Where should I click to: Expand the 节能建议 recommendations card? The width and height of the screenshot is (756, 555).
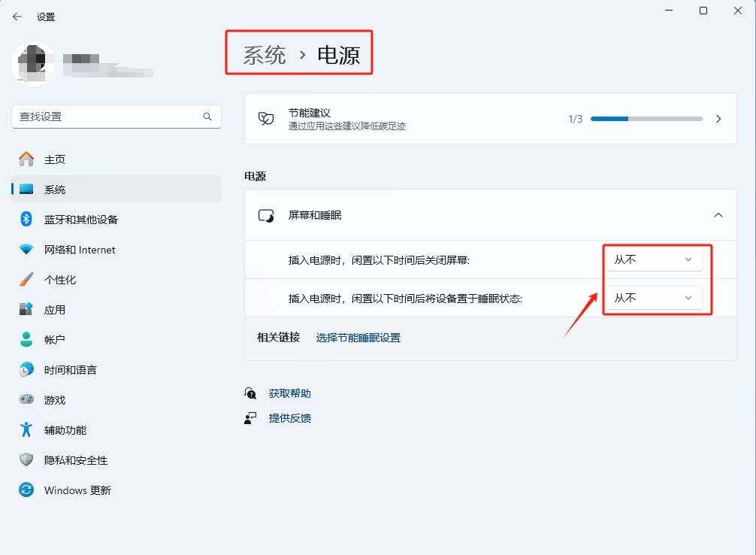pos(718,118)
